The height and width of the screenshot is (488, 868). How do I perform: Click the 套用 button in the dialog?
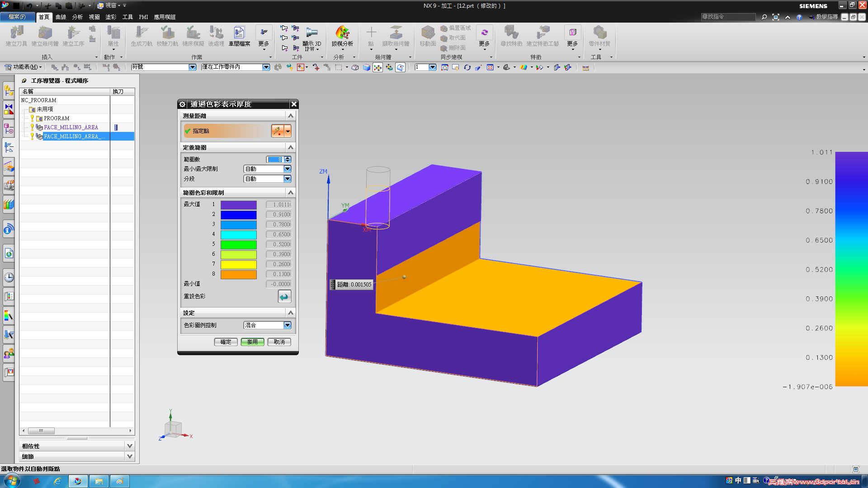(x=252, y=342)
